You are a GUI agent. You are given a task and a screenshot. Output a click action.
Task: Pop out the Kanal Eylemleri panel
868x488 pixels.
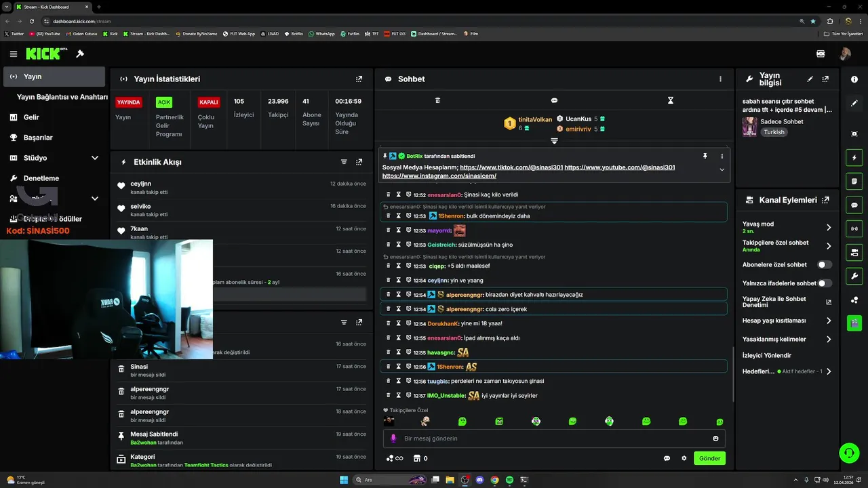pyautogui.click(x=825, y=200)
